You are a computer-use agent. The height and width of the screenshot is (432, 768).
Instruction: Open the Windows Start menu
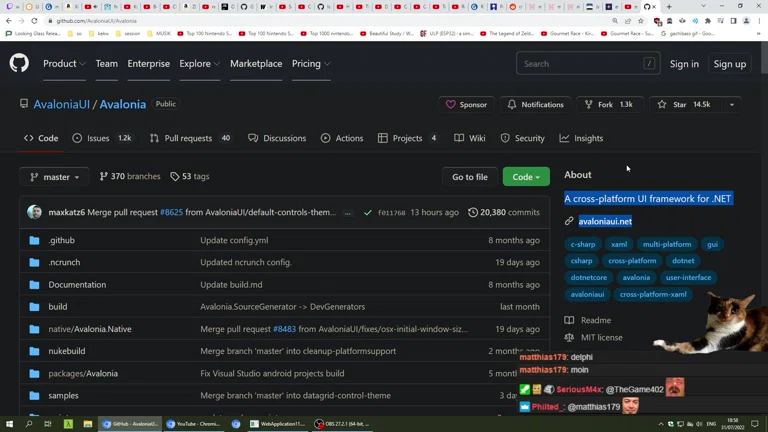point(10,424)
